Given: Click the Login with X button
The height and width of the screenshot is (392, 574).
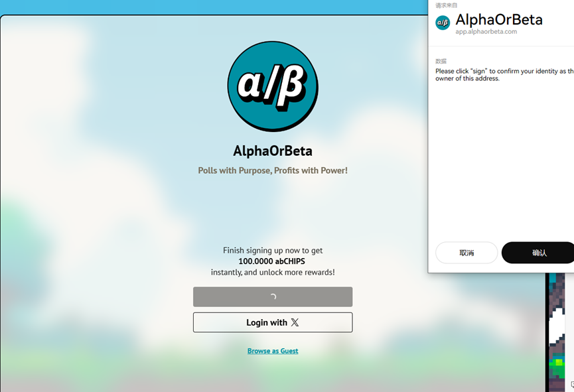Looking at the screenshot, I should 273,322.
